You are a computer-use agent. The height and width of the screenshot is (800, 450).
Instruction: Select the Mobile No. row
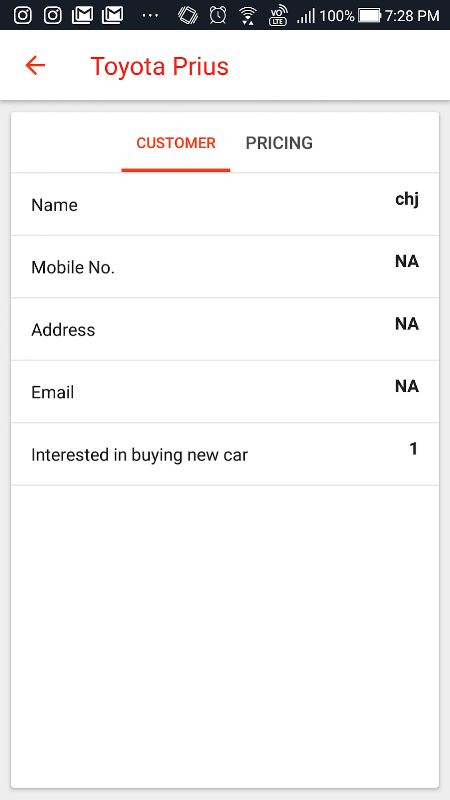[225, 267]
